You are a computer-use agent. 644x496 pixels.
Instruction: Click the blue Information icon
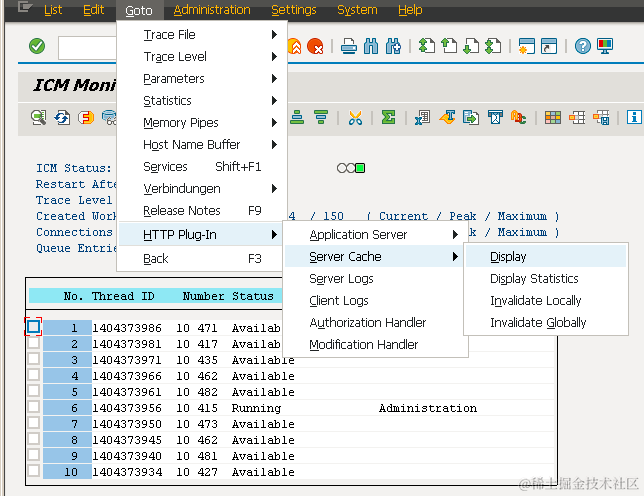pos(634,117)
